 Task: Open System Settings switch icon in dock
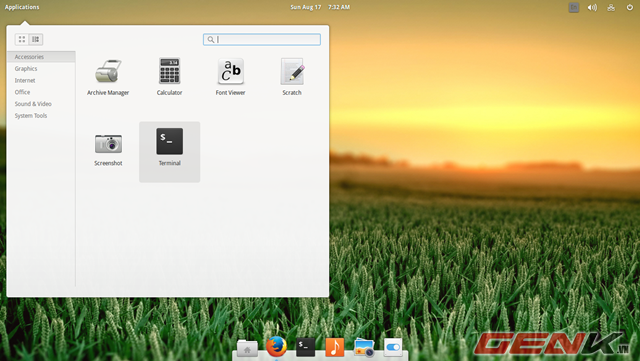[x=393, y=348]
